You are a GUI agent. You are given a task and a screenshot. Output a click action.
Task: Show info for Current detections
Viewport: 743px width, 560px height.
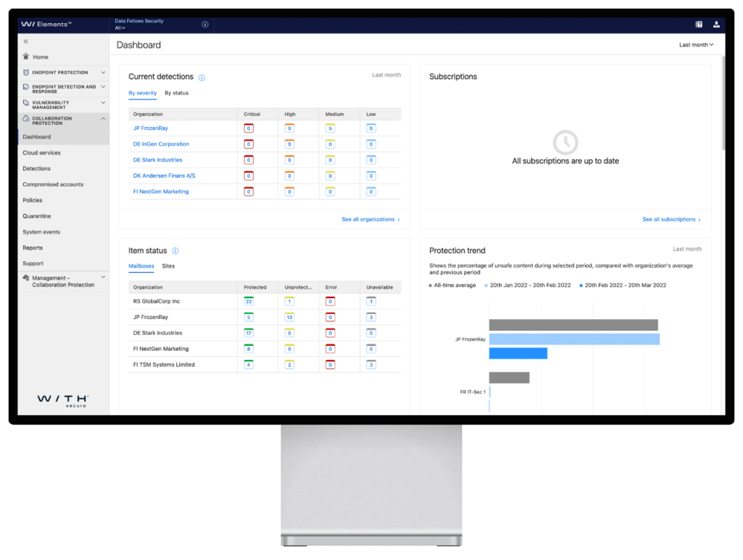tap(202, 78)
